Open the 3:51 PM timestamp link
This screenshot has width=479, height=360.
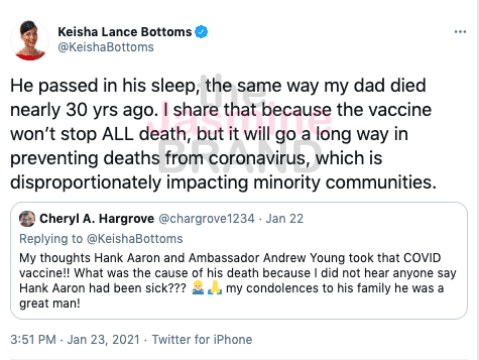click(33, 340)
